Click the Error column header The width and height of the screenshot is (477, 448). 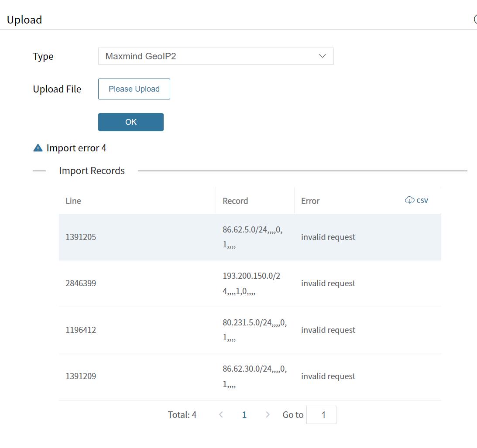pyautogui.click(x=310, y=201)
